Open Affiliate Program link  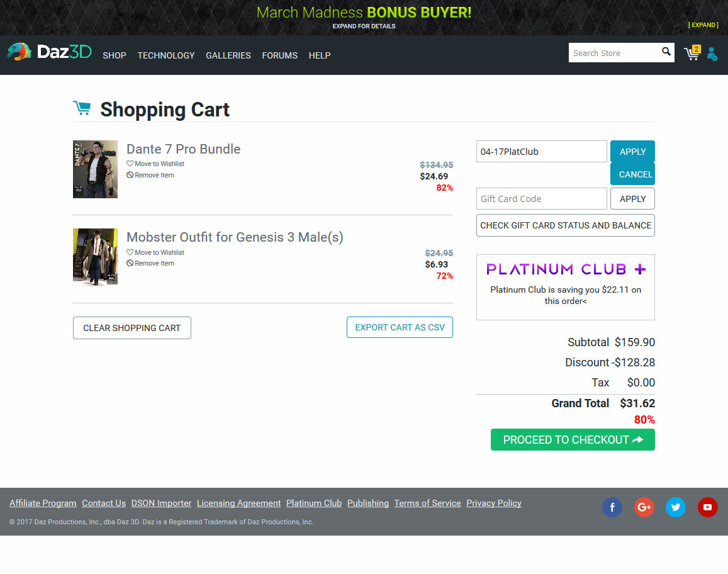coord(43,503)
